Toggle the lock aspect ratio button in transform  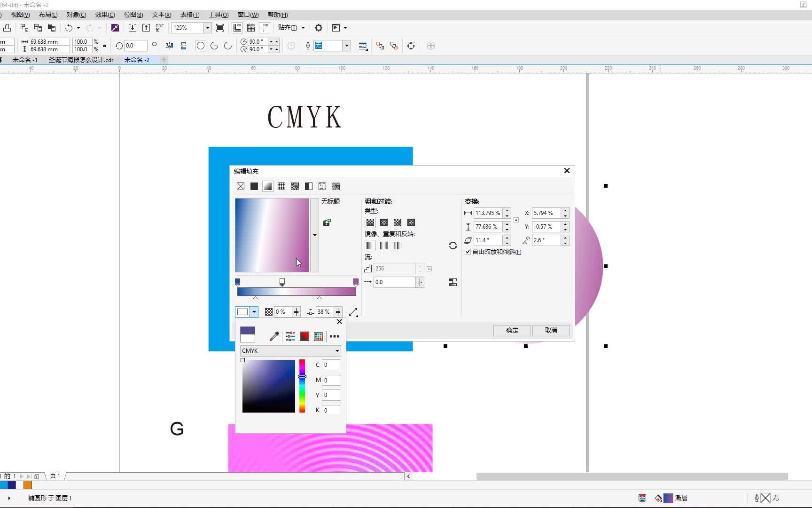point(516,220)
